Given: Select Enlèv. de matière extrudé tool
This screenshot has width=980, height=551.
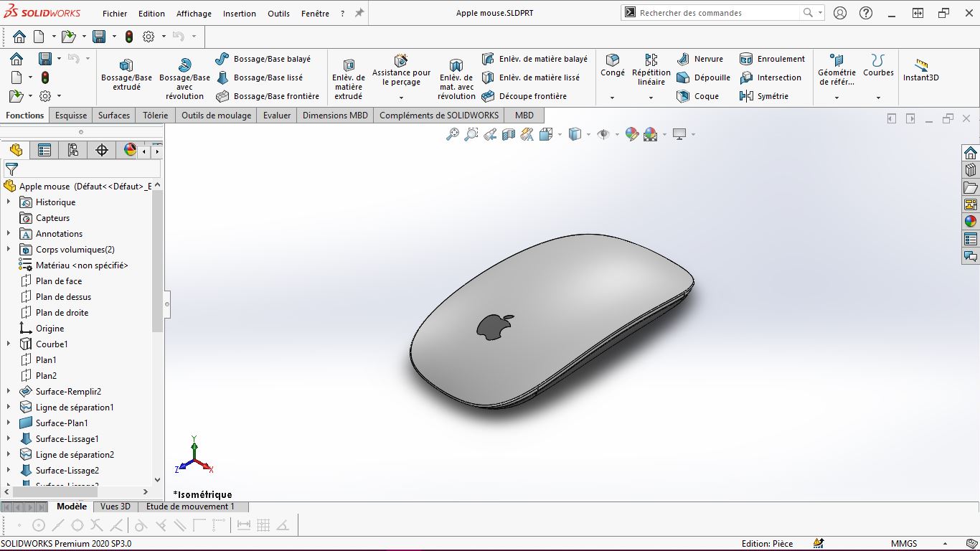Looking at the screenshot, I should pos(349,79).
